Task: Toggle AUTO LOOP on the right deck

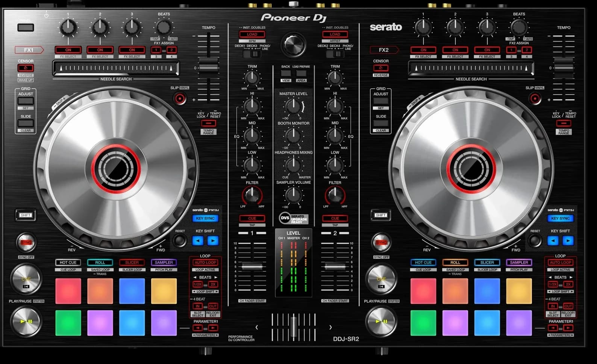Action: (x=561, y=263)
